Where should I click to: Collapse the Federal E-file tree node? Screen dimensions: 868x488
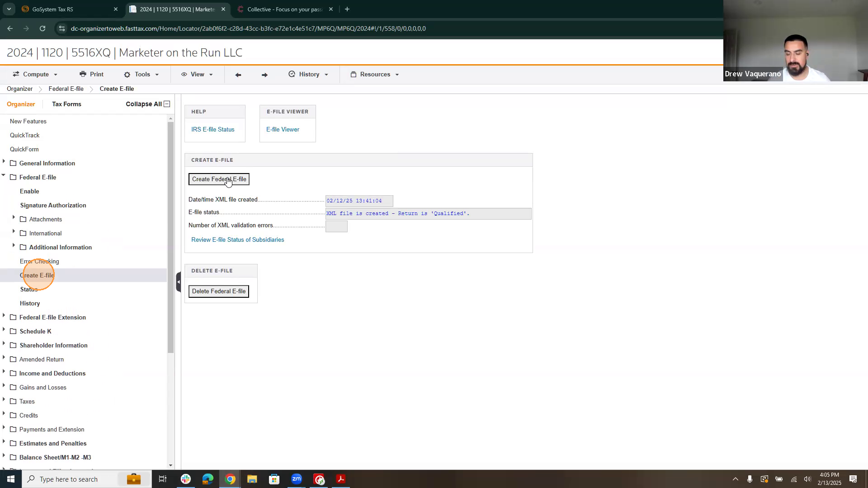click(4, 176)
